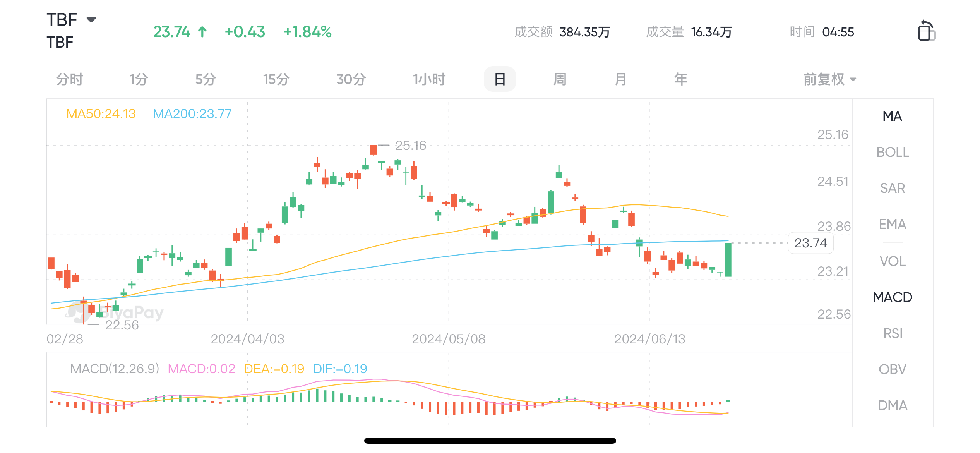The width and height of the screenshot is (980, 453).
Task: Tap the 2024/06/13 date axis label
Action: [650, 339]
